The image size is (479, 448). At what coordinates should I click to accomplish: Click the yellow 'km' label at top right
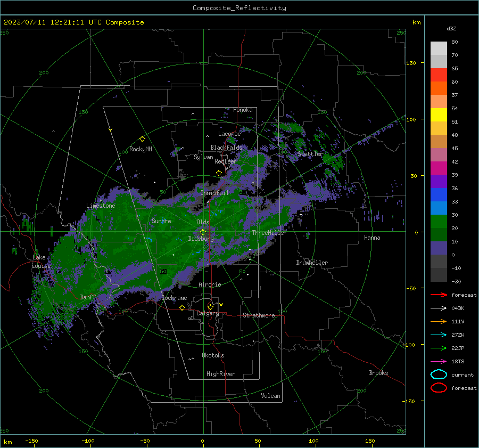(x=416, y=22)
